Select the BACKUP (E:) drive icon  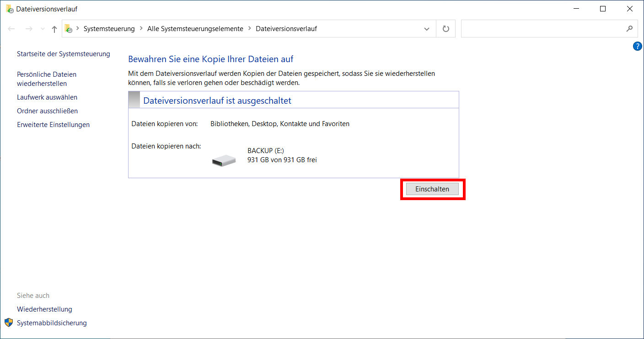[224, 159]
